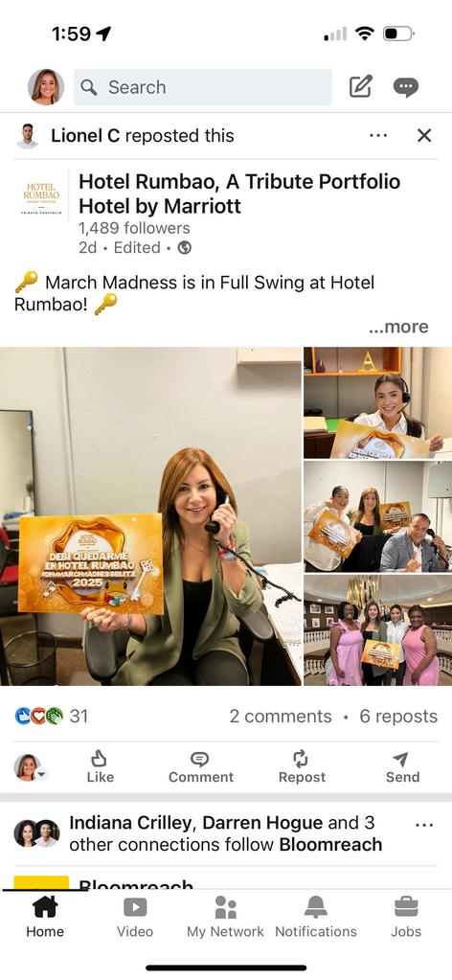Open the Notifications bell tab
Viewport: 452px width, 980px height.
(316, 916)
